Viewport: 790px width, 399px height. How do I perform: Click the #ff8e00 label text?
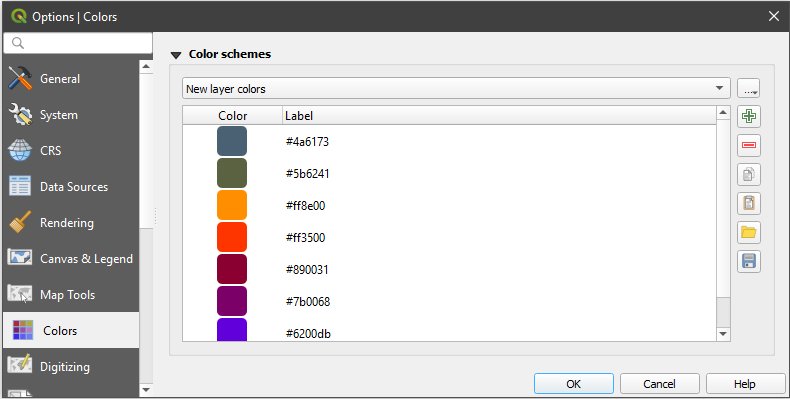(x=305, y=206)
